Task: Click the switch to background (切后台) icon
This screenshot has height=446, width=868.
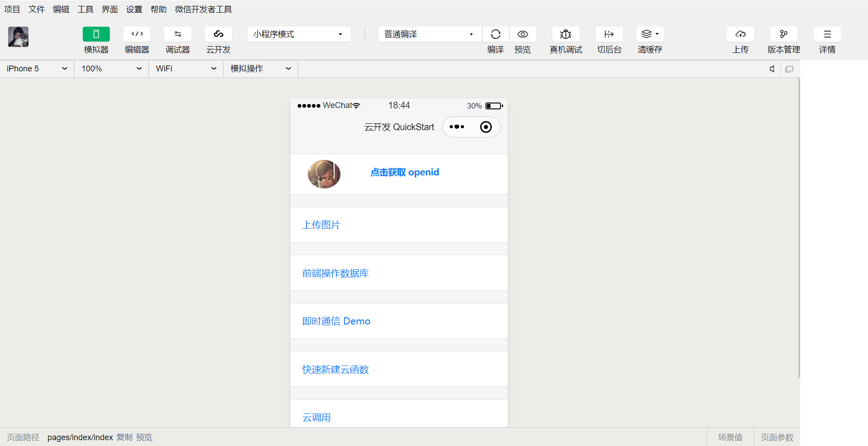Action: (609, 34)
